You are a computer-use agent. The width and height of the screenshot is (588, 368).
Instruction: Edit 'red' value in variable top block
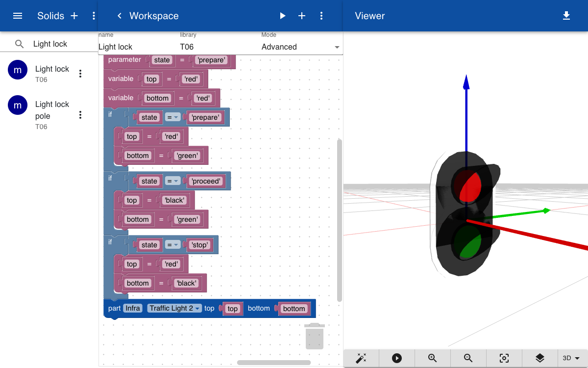click(191, 79)
